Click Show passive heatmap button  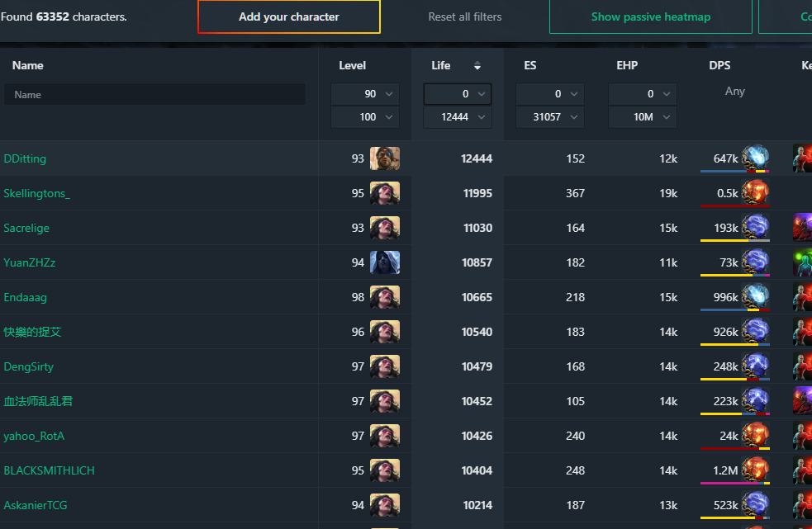[650, 17]
